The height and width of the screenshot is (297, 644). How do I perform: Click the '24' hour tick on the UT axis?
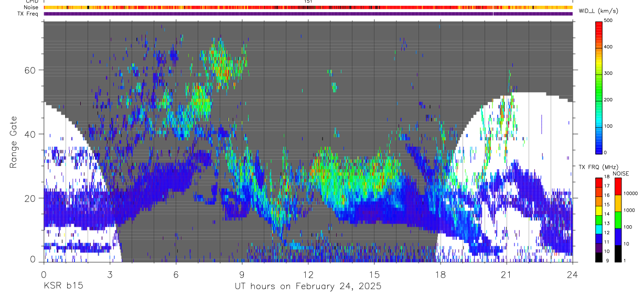(573, 274)
